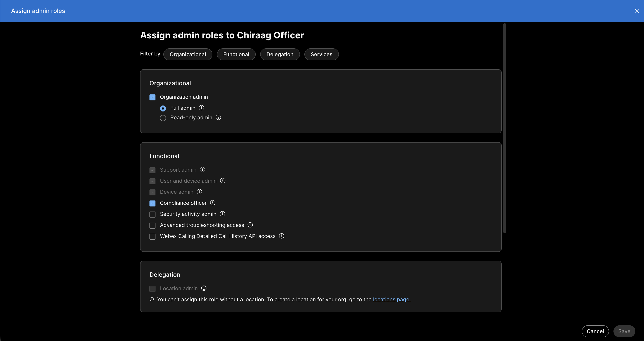
Task: View Support admin info icon
Action: click(202, 170)
